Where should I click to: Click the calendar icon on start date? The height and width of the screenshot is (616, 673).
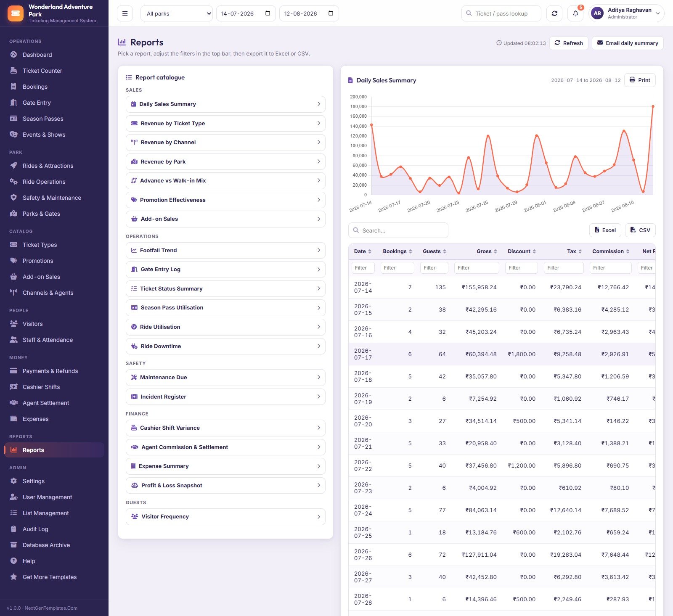(268, 13)
